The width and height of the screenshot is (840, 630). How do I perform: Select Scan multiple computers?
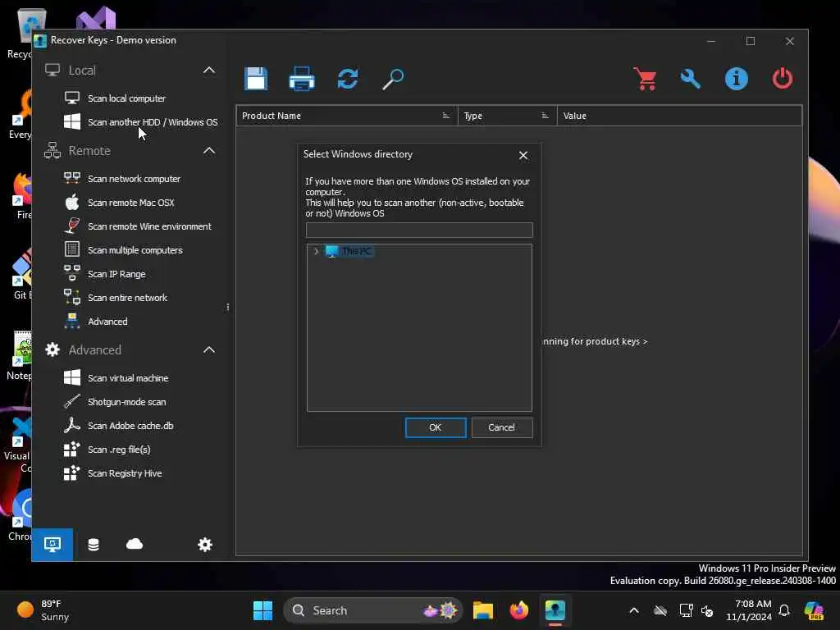click(x=135, y=250)
